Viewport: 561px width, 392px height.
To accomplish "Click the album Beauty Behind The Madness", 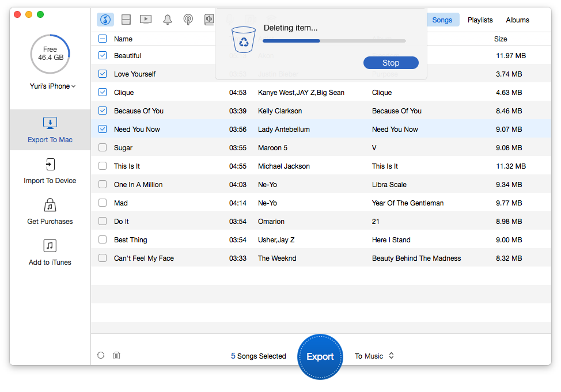I will click(416, 258).
